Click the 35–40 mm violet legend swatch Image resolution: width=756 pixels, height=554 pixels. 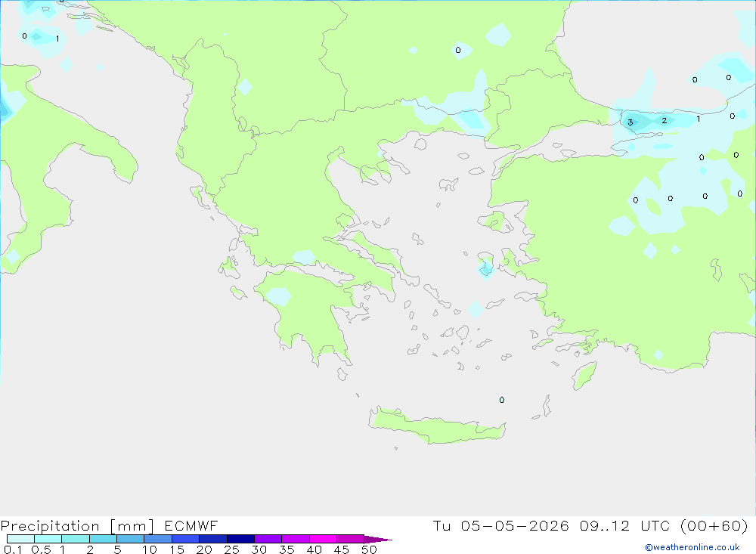pyautogui.click(x=296, y=539)
